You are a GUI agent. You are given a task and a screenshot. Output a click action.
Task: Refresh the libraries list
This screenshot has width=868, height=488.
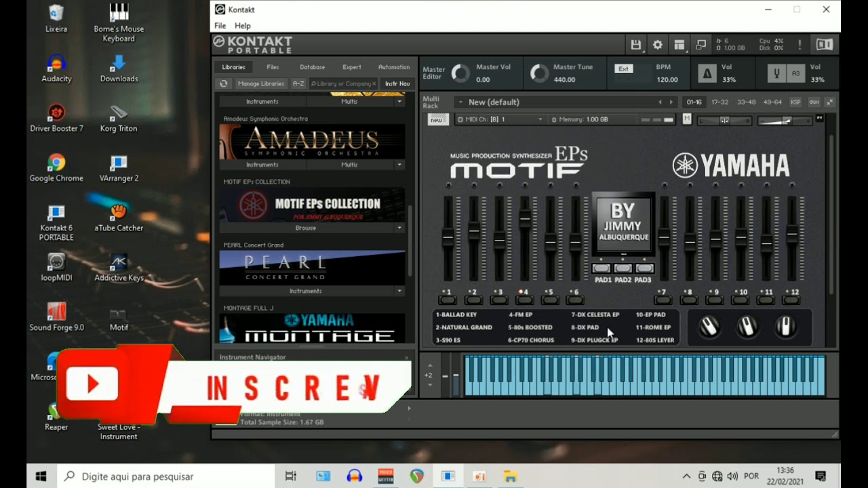click(223, 83)
